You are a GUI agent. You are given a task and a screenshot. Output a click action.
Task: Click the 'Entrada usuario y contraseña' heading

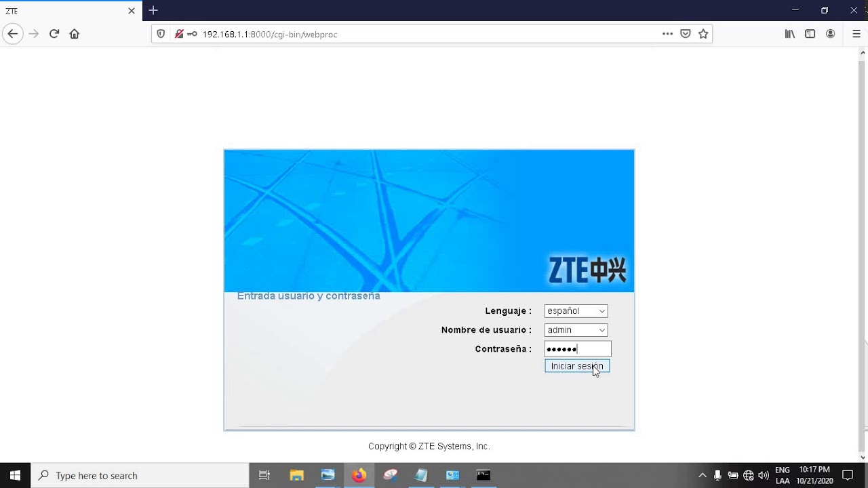pyautogui.click(x=309, y=296)
